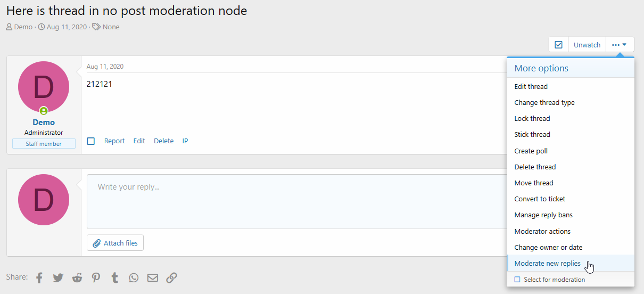Click the Reddit share icon

(x=77, y=277)
